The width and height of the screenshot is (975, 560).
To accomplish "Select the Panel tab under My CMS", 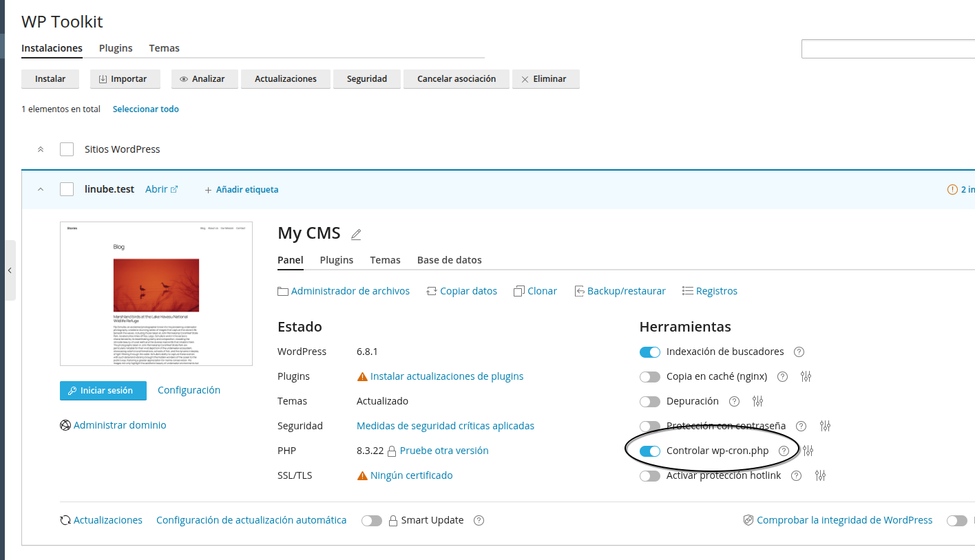I will point(291,260).
